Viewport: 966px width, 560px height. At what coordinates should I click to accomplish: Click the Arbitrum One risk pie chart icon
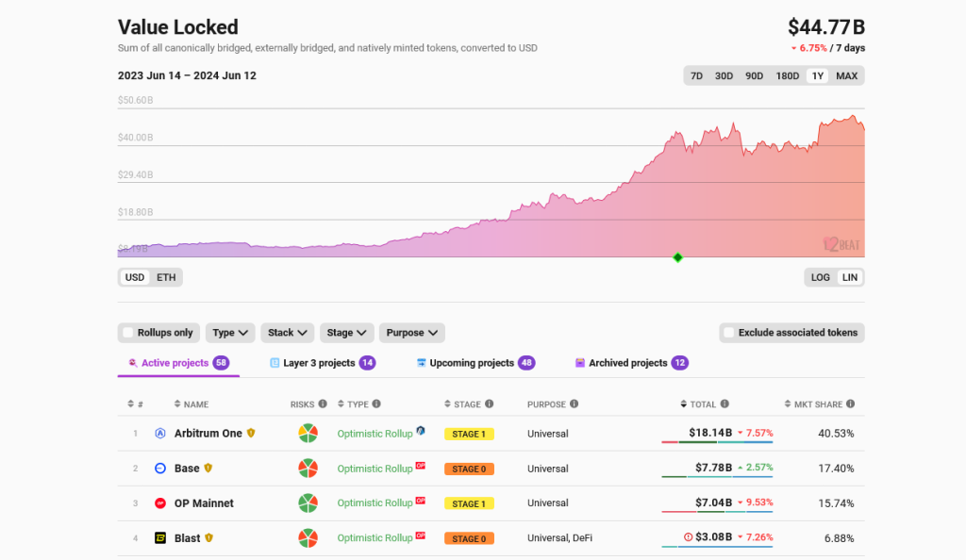(308, 434)
